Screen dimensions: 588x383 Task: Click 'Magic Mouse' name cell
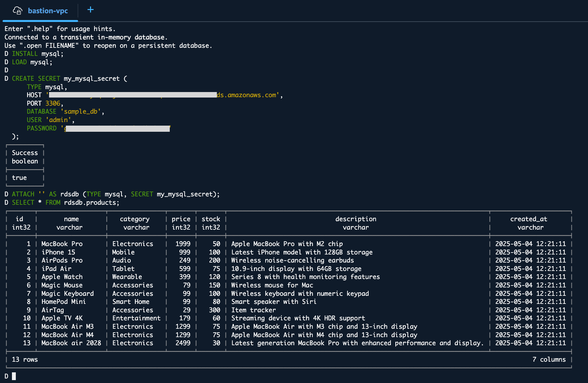(62, 285)
